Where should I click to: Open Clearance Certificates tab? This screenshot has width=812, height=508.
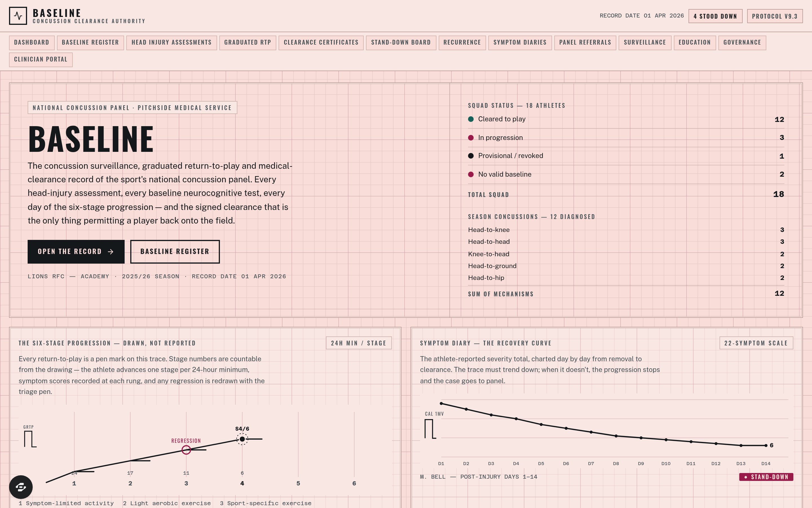point(321,43)
